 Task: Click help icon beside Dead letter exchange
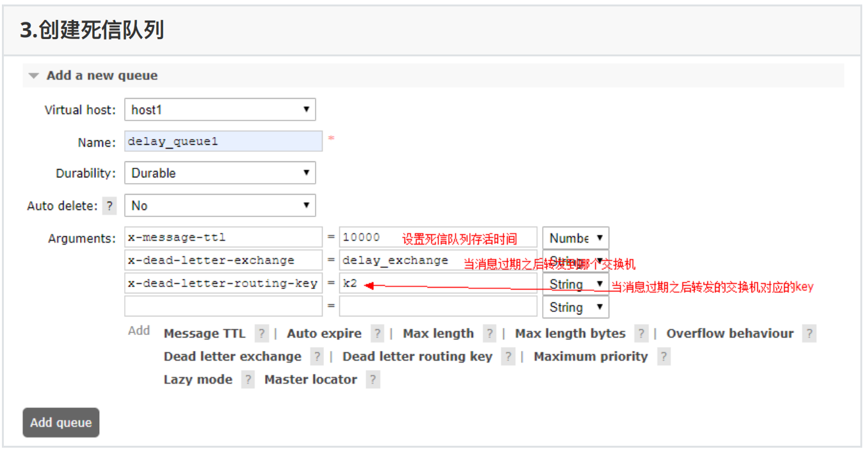click(317, 357)
